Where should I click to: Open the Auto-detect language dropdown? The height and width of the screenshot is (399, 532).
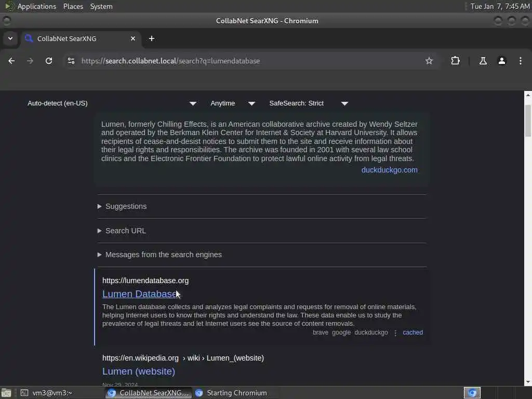(112, 103)
